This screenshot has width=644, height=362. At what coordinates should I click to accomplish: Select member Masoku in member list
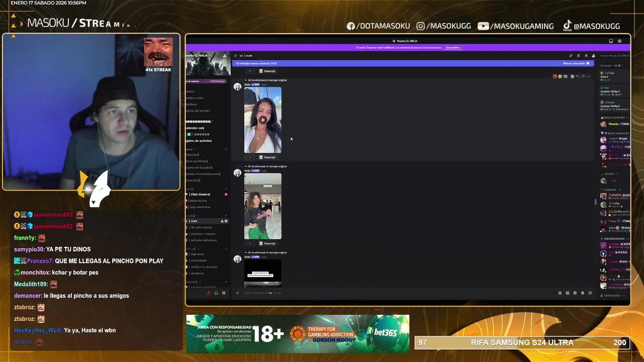coord(615,124)
